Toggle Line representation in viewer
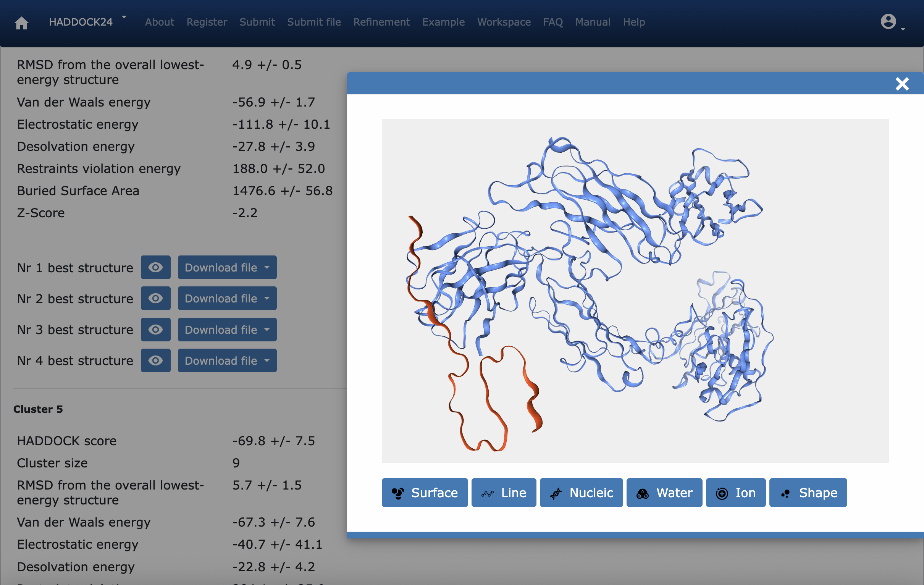 point(504,493)
